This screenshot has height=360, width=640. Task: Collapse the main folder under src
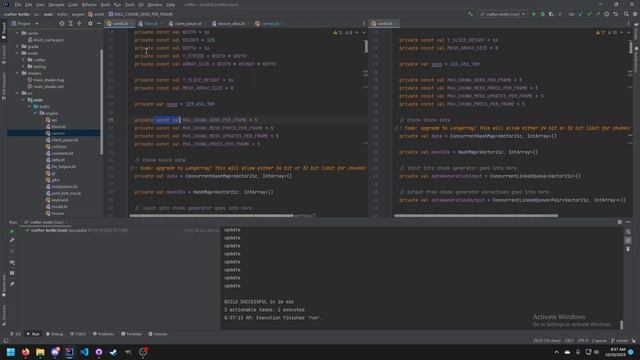[23, 100]
